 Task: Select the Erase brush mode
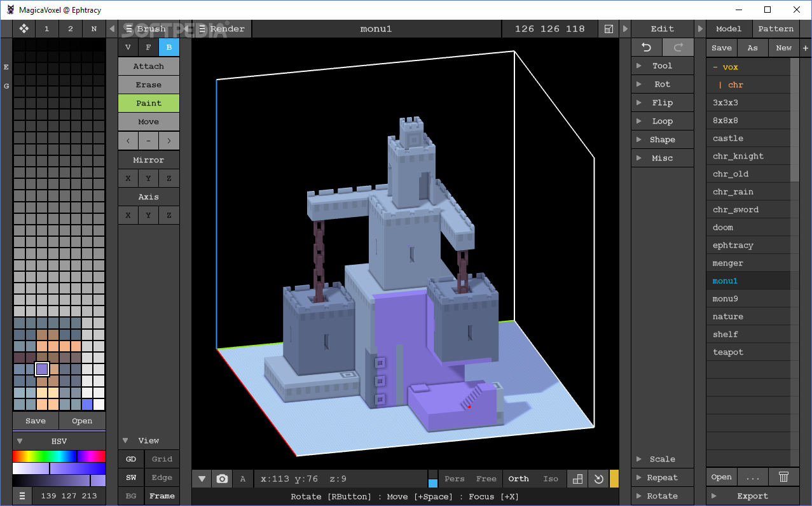(148, 85)
